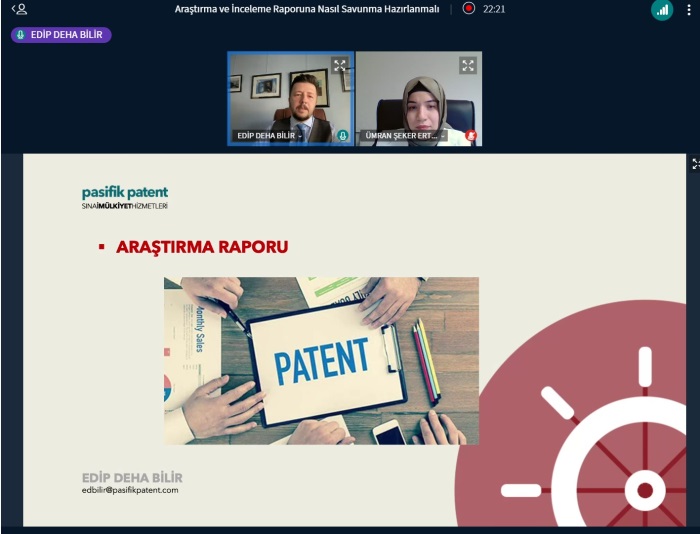Image resolution: width=700 pixels, height=534 pixels.
Task: Click the pasifik patent logo on slide
Action: [125, 198]
